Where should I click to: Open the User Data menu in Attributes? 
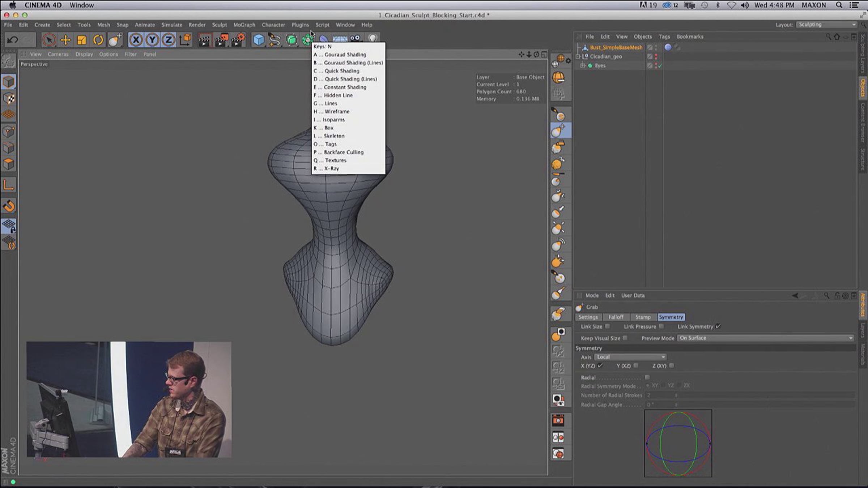coord(633,295)
